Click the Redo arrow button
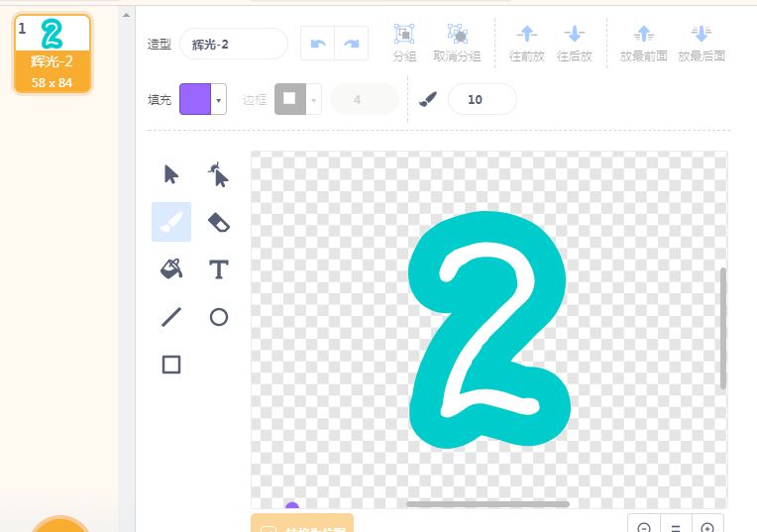This screenshot has width=757, height=532. point(352,44)
